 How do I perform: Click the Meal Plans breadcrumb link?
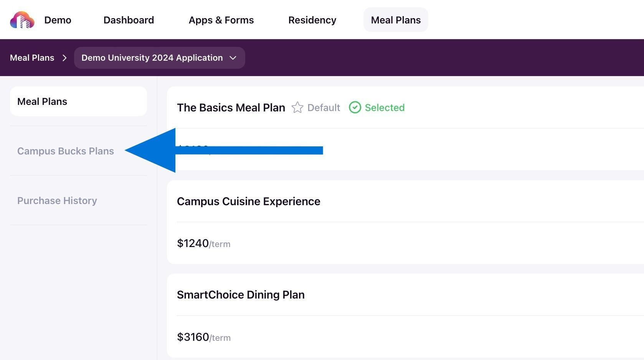click(32, 58)
